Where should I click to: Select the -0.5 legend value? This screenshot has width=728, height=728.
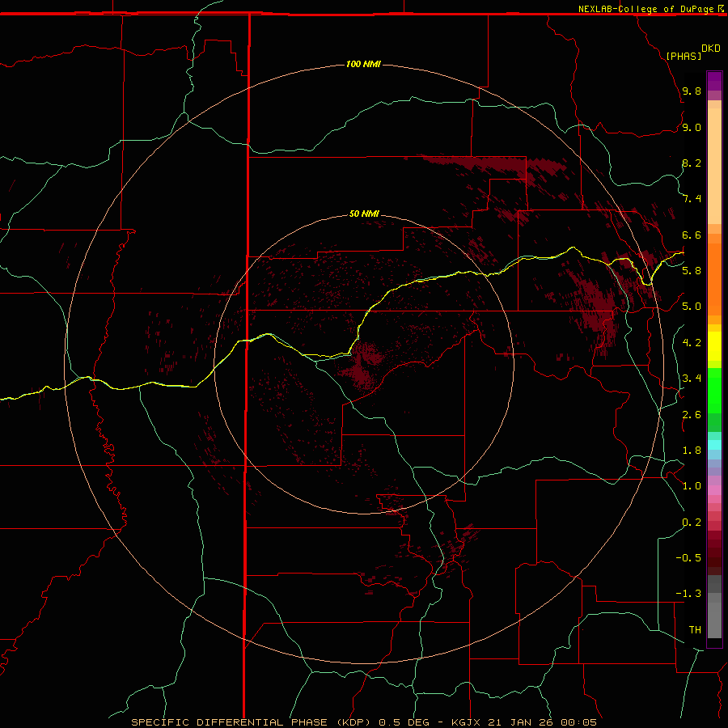pyautogui.click(x=688, y=558)
